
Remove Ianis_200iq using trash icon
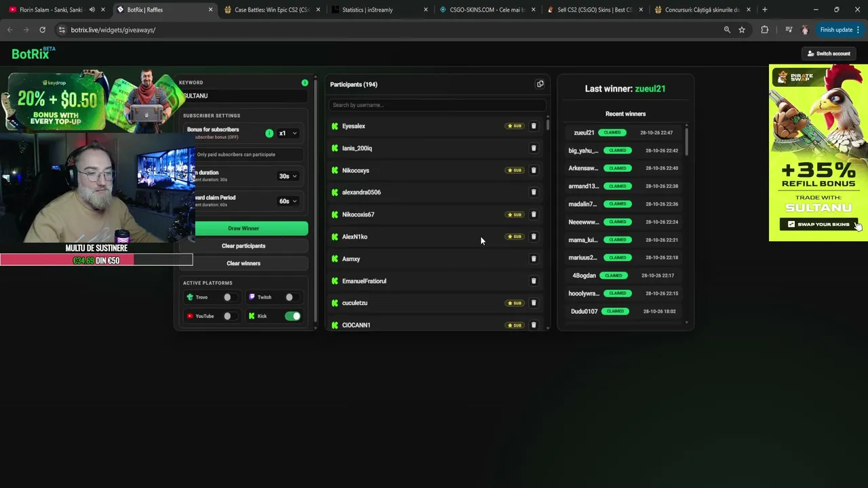(534, 148)
